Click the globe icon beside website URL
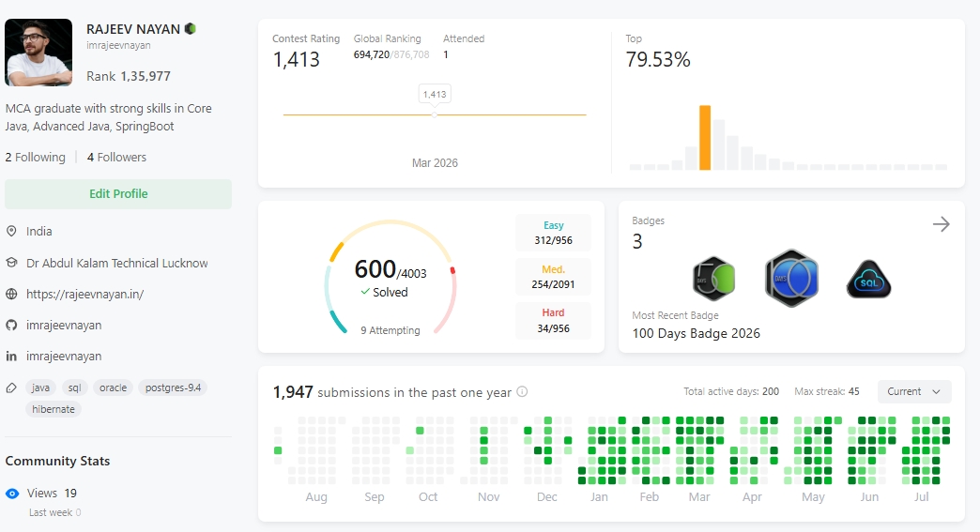 pyautogui.click(x=11, y=294)
